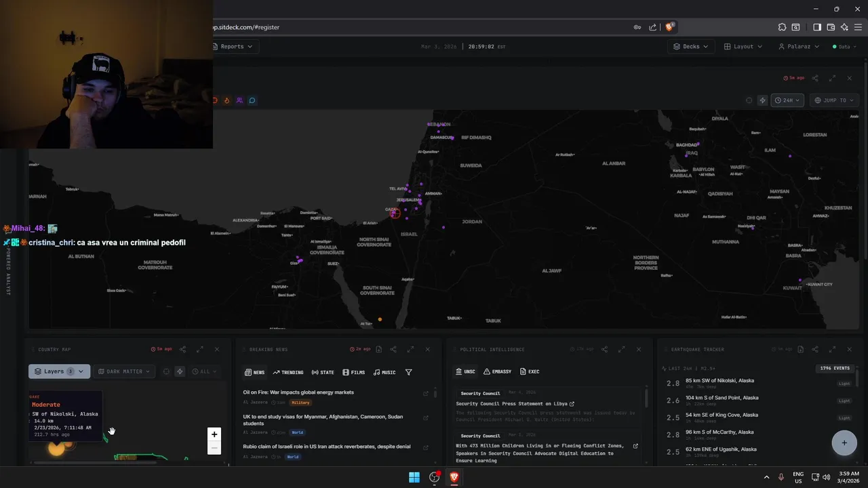This screenshot has width=868, height=488.
Task: Open the 'Oil on Fire' news headline
Action: click(298, 392)
